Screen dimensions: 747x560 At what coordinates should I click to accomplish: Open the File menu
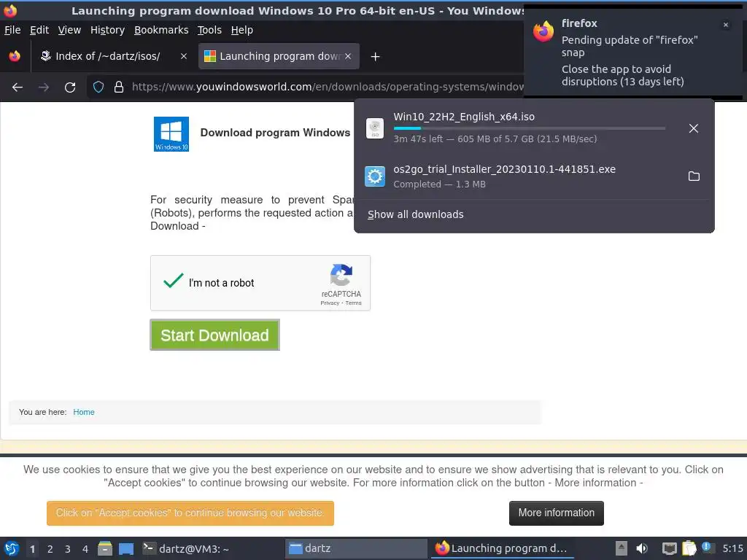pyautogui.click(x=12, y=30)
